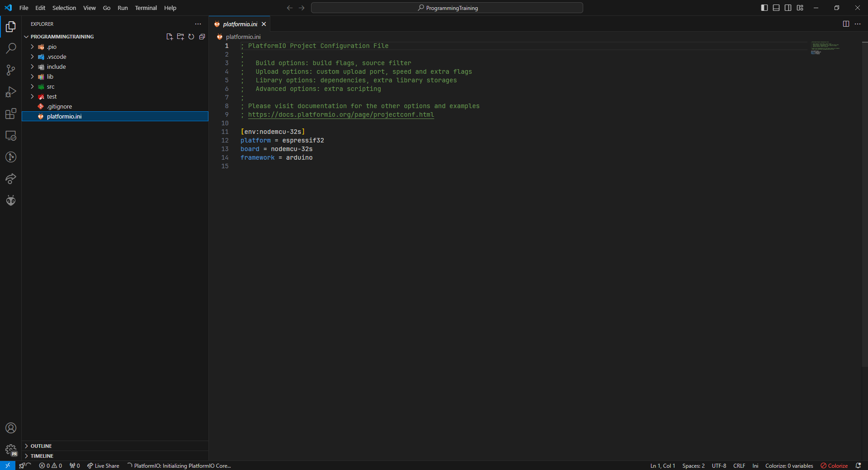
Task: Open Explorer views and more actions menu
Action: (x=198, y=24)
